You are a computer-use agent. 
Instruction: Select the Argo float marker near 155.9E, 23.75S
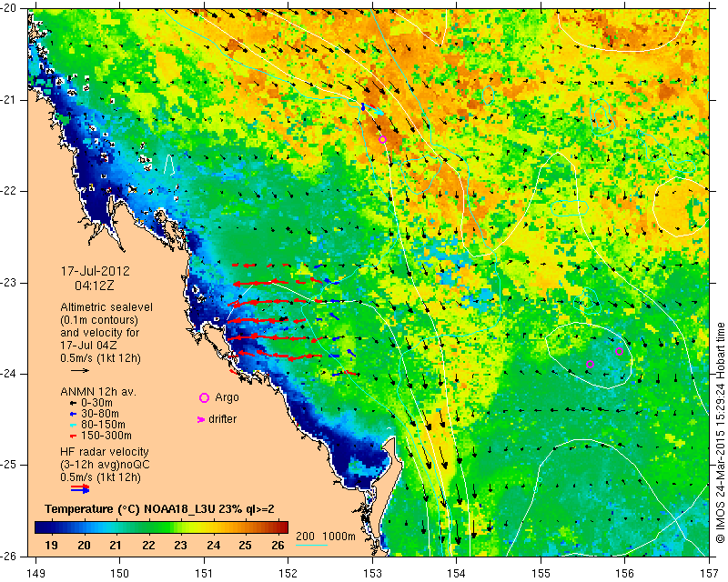pos(619,351)
